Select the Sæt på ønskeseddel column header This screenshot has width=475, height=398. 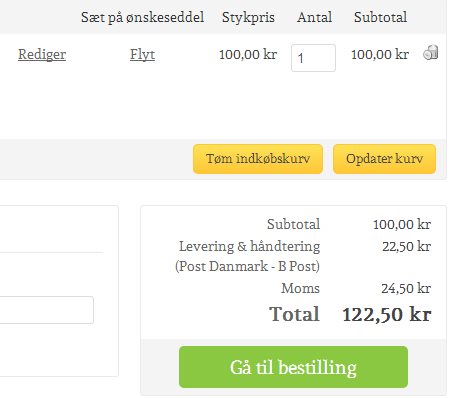143,17
